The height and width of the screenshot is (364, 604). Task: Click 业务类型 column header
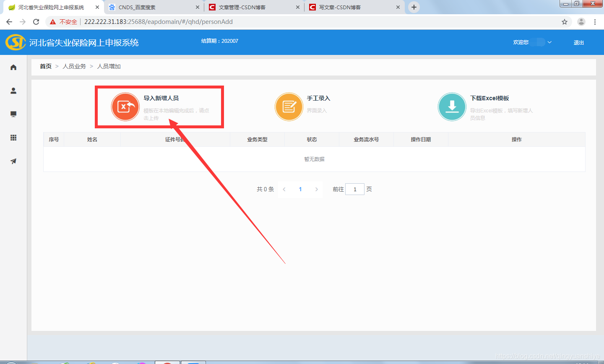(257, 140)
